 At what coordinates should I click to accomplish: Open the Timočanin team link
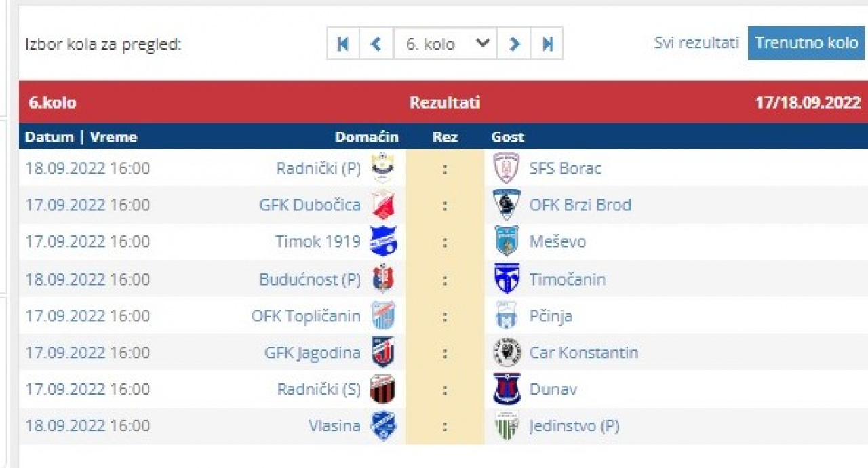(x=567, y=279)
